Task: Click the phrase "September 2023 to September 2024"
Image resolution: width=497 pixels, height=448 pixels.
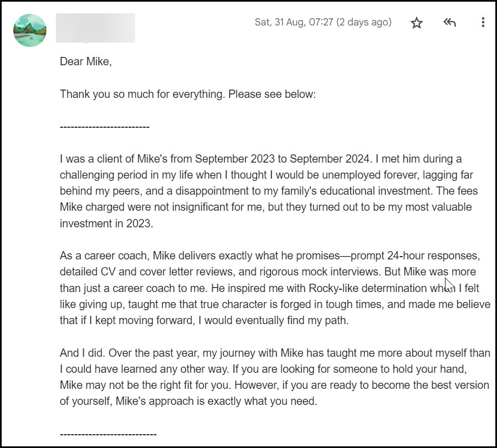Action: pos(282,159)
